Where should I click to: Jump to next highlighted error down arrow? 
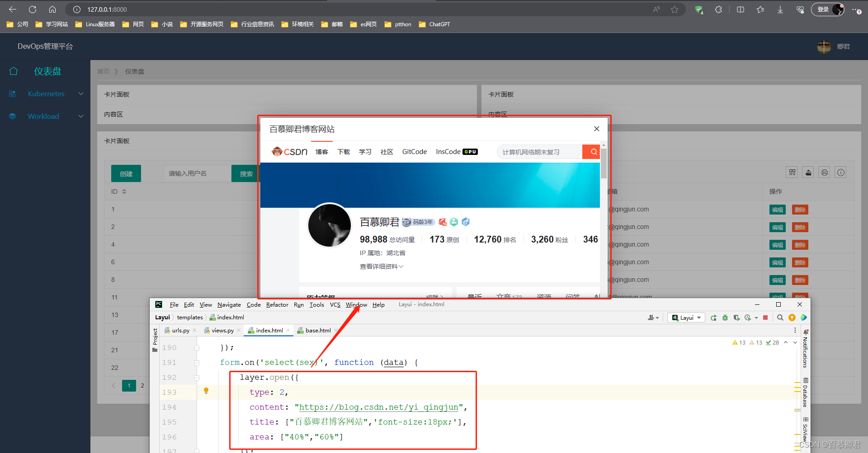point(795,343)
